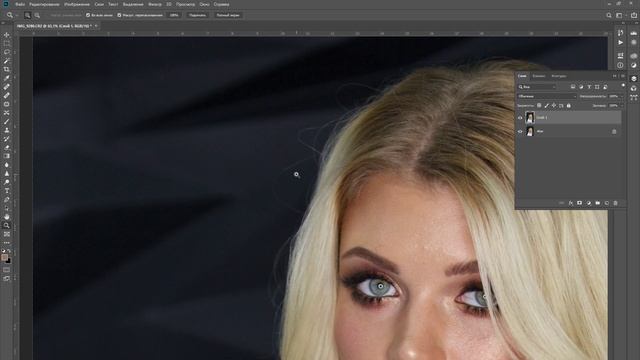Create a new layer icon

click(607, 203)
